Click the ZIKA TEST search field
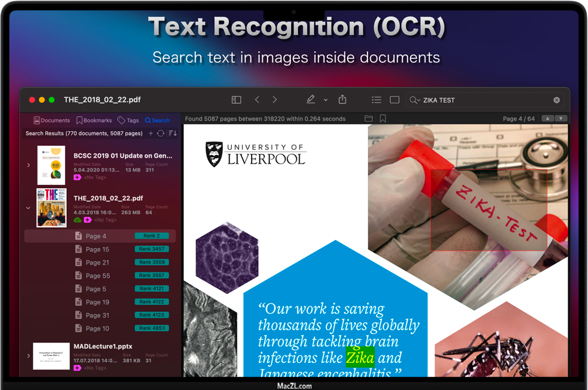Image resolution: width=588 pixels, height=390 pixels. tap(485, 100)
